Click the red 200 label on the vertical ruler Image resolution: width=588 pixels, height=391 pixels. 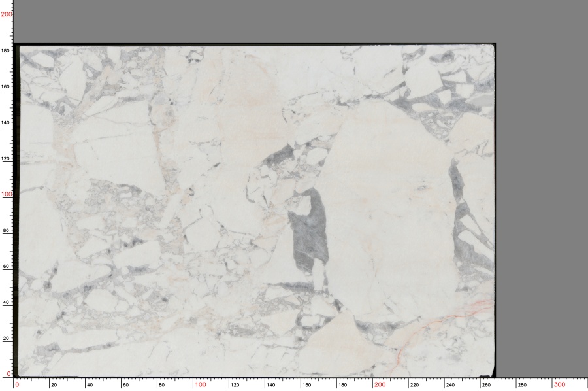[x=7, y=14]
